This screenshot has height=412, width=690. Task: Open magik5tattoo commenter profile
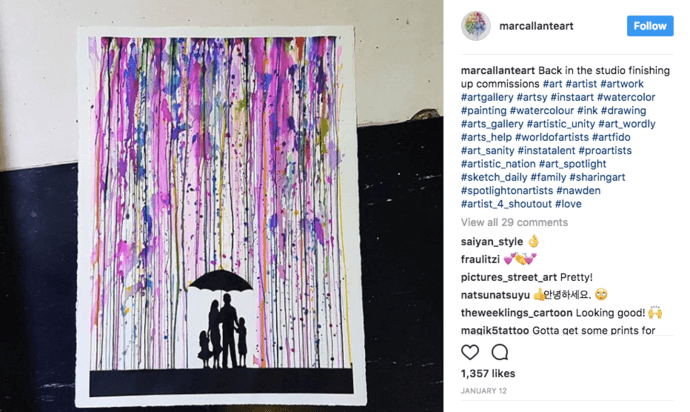[x=495, y=330]
